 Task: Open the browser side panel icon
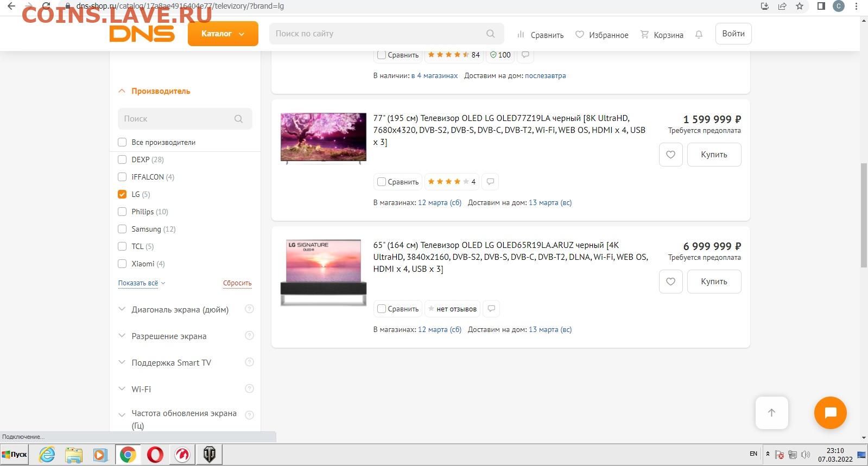[821, 6]
